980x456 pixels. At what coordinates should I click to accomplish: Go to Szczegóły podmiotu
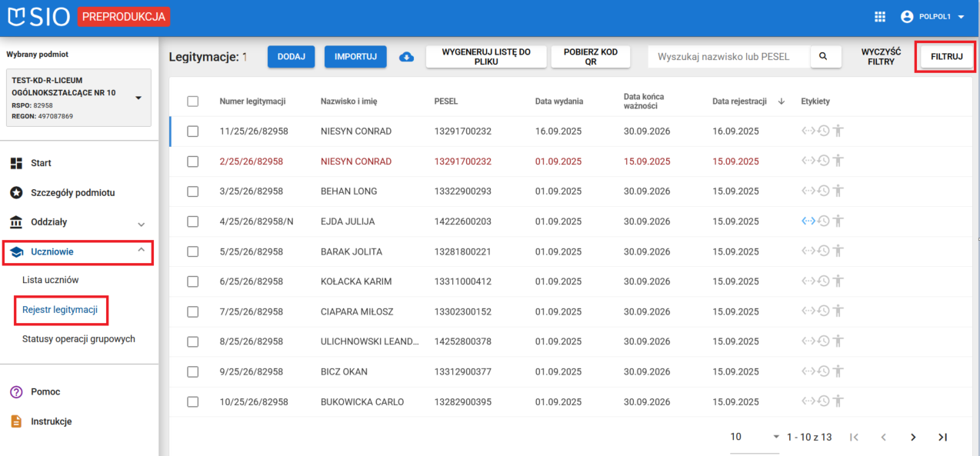(72, 192)
